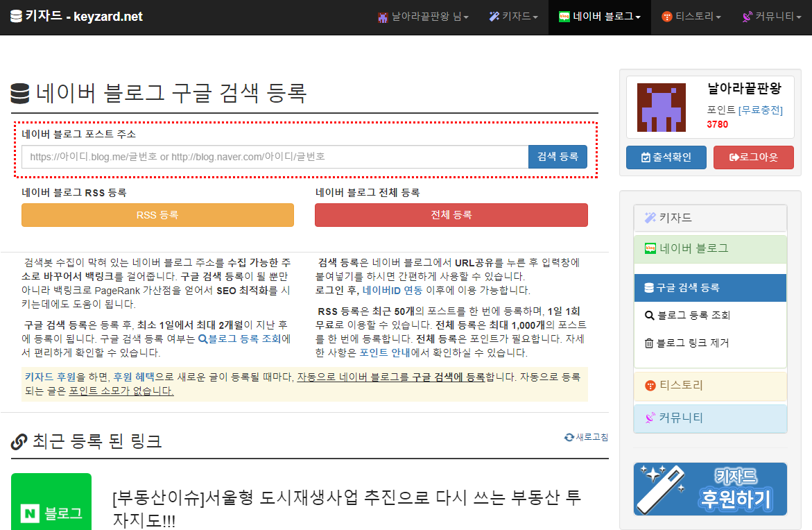Click the green N 블로그 thumbnail

51,502
